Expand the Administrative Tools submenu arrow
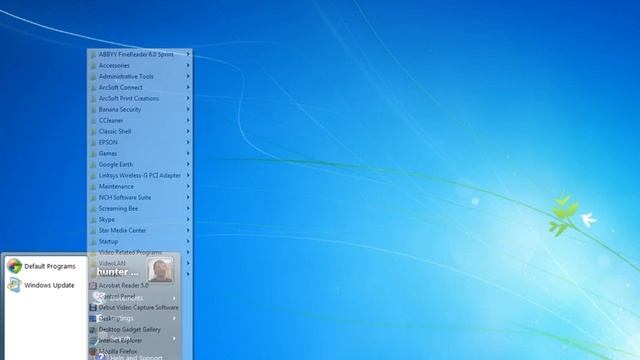Image resolution: width=640 pixels, height=360 pixels. click(x=188, y=76)
